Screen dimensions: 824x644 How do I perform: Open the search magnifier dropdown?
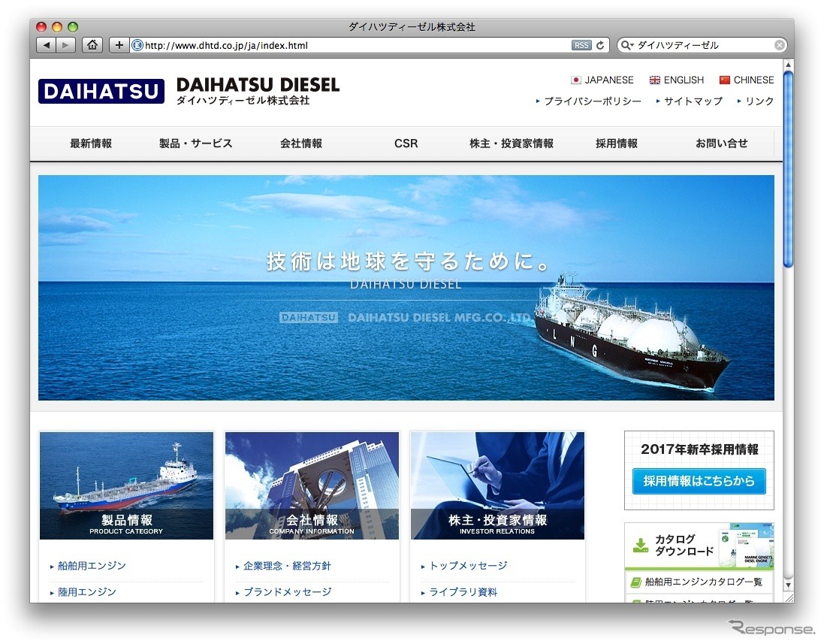[627, 45]
